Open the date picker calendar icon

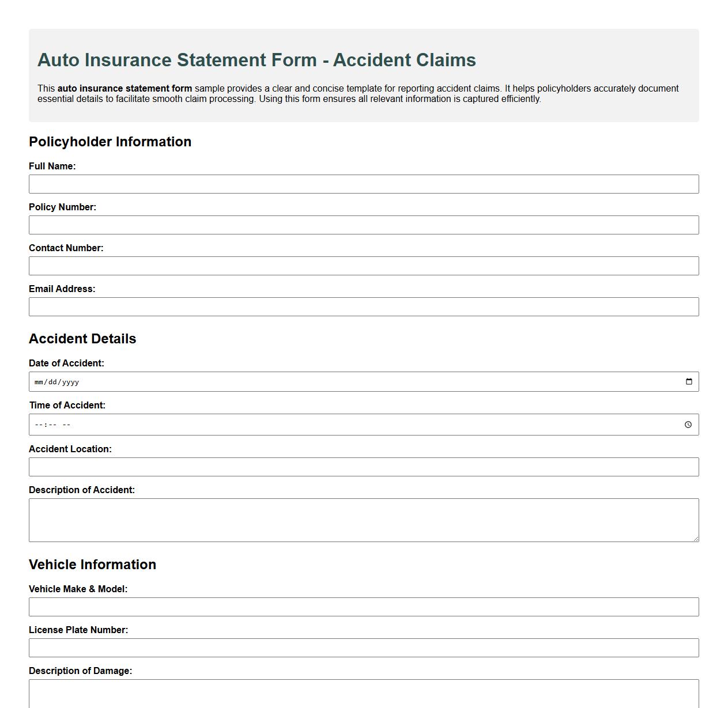pyautogui.click(x=689, y=381)
